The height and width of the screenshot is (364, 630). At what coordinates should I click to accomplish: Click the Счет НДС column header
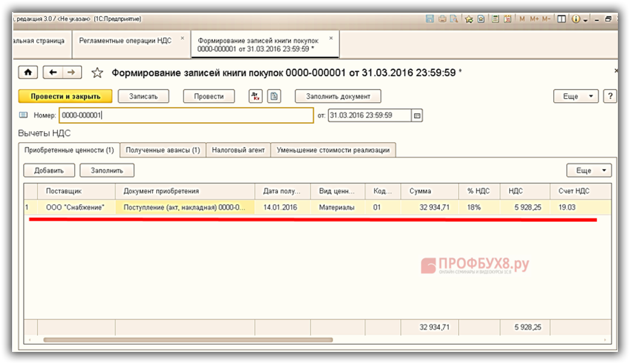tap(580, 191)
